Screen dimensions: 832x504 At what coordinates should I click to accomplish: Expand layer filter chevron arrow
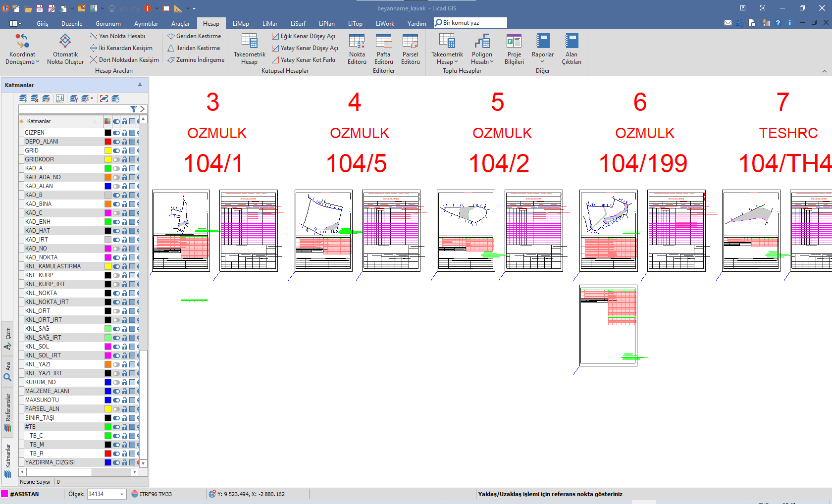[143, 109]
